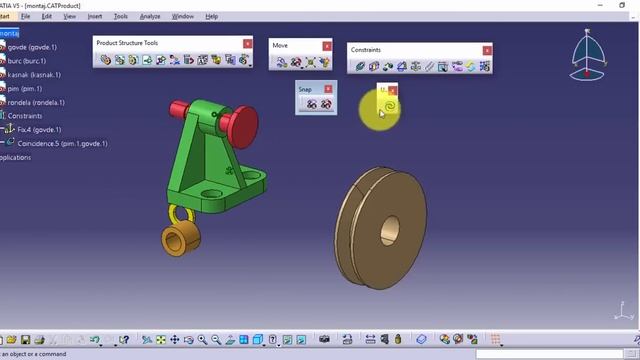
Task: Save the document with the floppy icon
Action: (x=25, y=340)
